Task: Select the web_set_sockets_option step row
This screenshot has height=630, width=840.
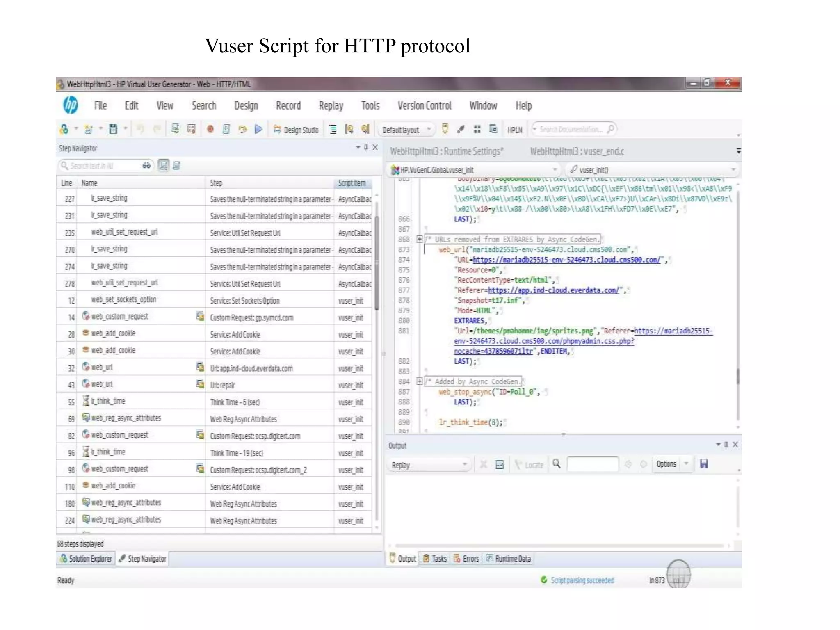Action: (x=214, y=300)
